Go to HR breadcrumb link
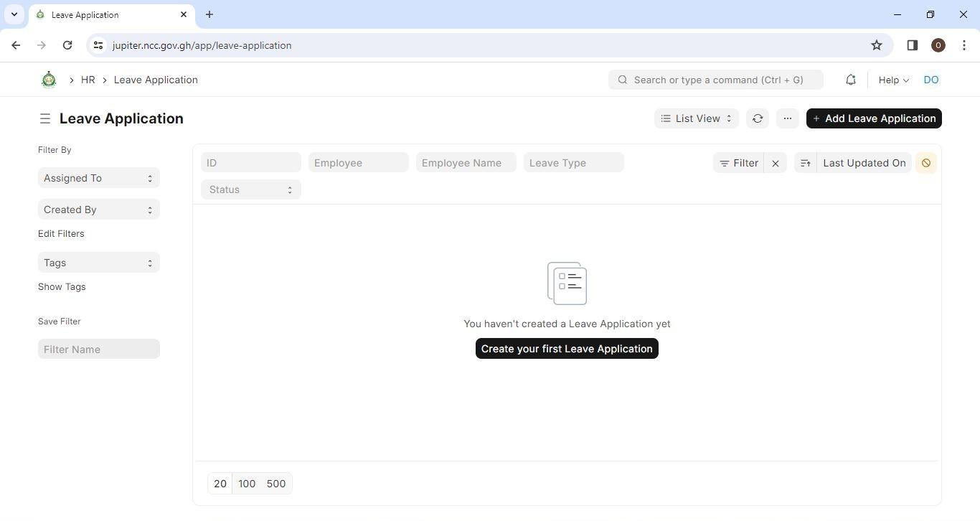The image size is (980, 521). point(88,80)
